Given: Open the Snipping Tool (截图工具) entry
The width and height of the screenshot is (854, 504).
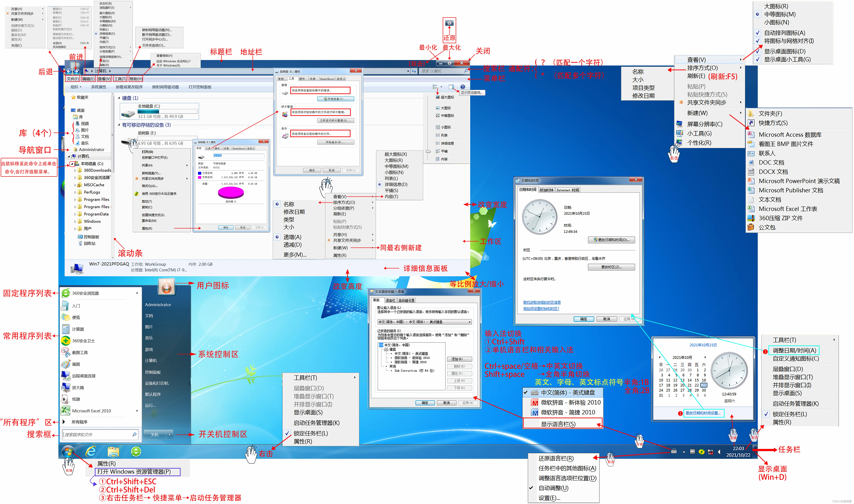Looking at the screenshot, I should [x=80, y=353].
